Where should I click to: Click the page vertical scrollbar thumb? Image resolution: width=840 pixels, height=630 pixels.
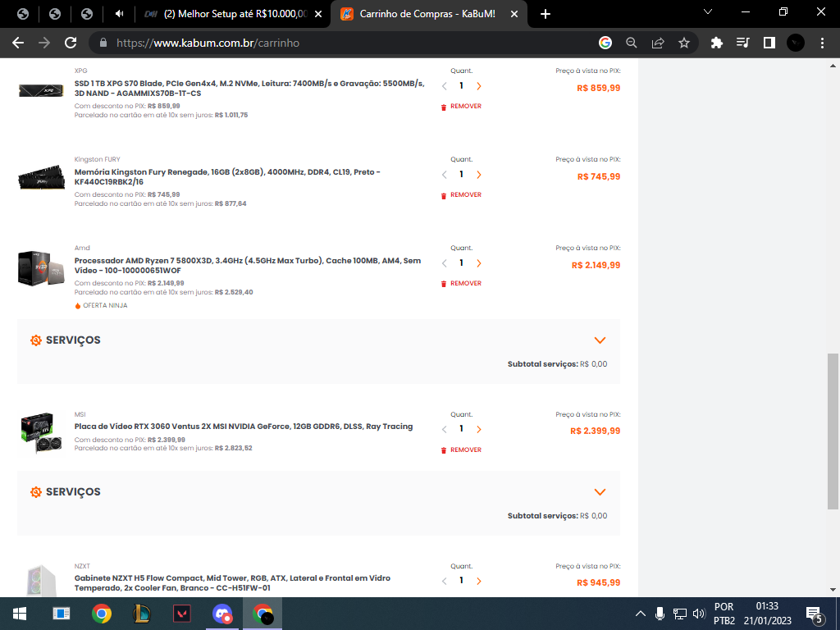click(833, 431)
